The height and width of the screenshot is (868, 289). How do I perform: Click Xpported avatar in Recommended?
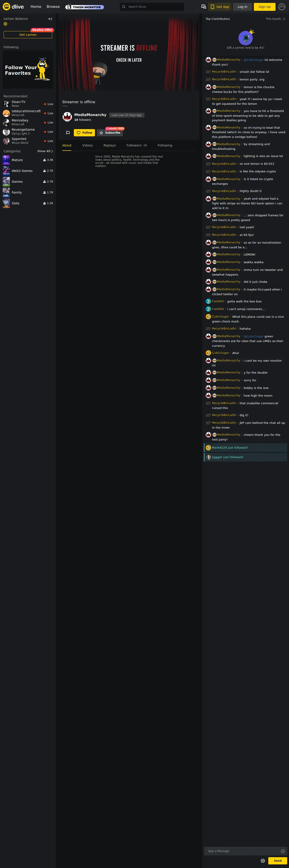pyautogui.click(x=6, y=141)
